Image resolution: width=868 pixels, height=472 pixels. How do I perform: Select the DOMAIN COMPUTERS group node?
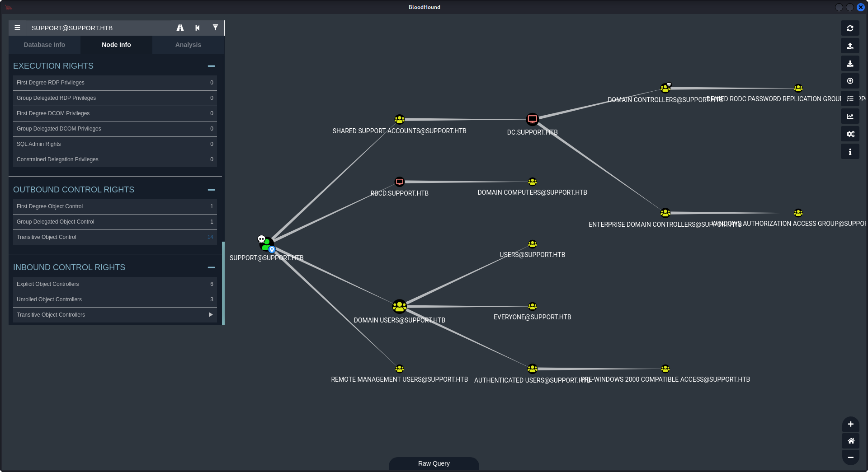coord(533,182)
